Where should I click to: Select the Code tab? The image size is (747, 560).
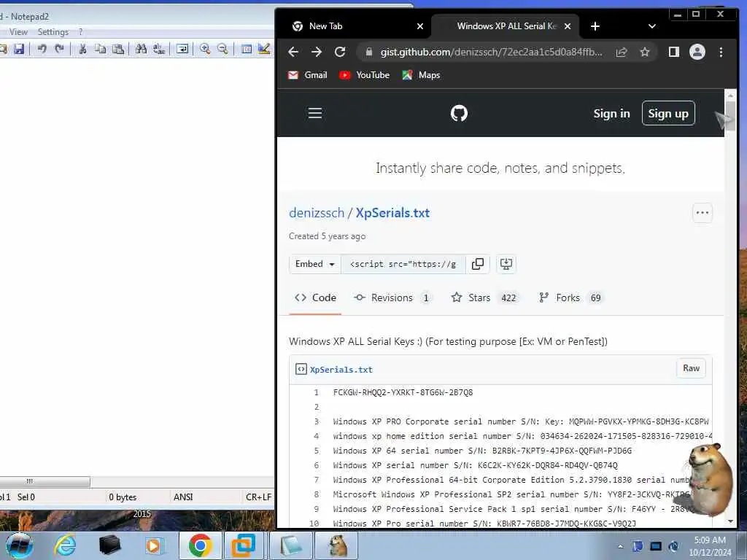pos(315,297)
